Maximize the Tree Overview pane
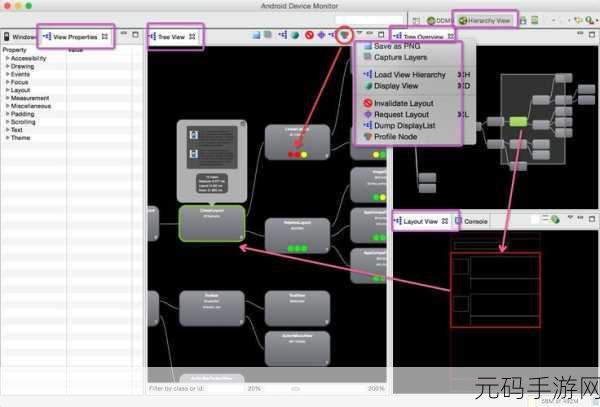 [592, 34]
